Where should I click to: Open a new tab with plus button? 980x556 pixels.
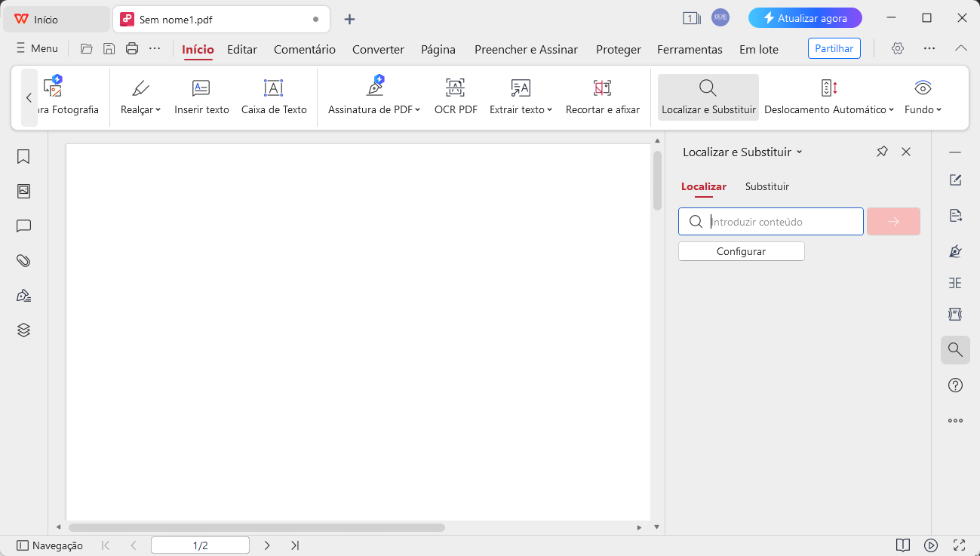[x=349, y=19]
